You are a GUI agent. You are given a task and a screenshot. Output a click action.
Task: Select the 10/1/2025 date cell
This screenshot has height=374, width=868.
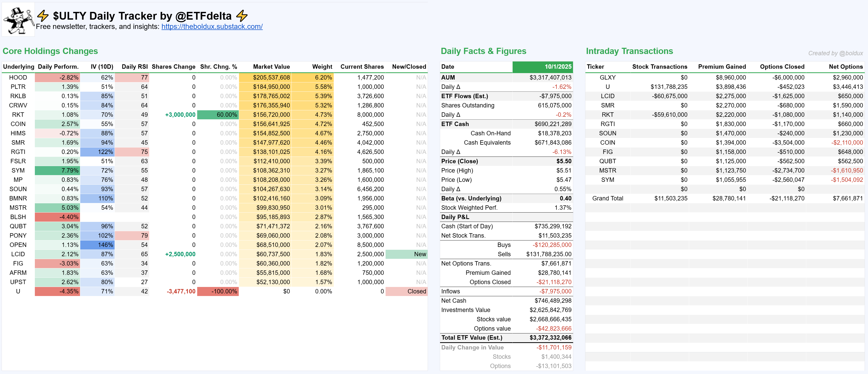click(x=543, y=67)
